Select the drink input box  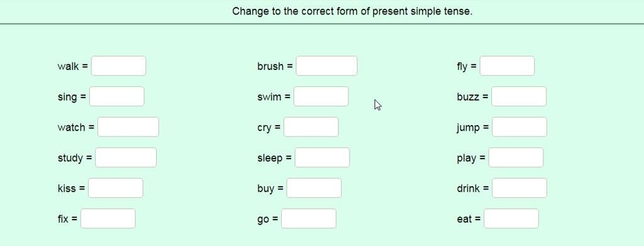click(519, 187)
